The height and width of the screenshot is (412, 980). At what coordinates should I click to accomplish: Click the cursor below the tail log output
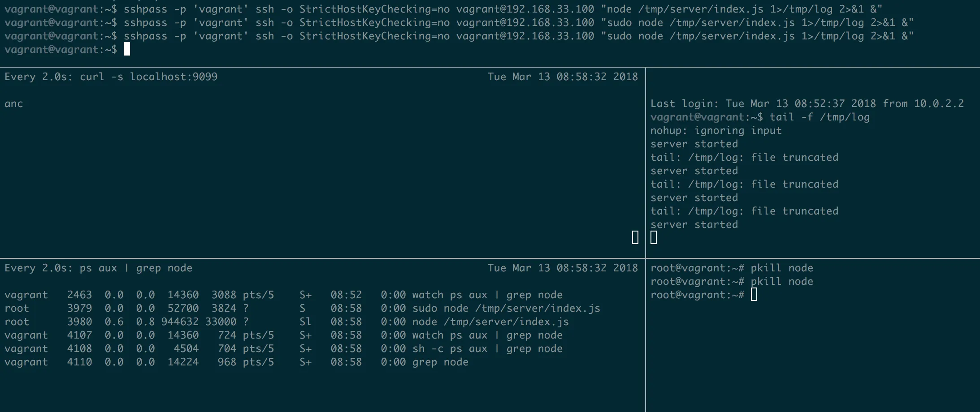[654, 237]
